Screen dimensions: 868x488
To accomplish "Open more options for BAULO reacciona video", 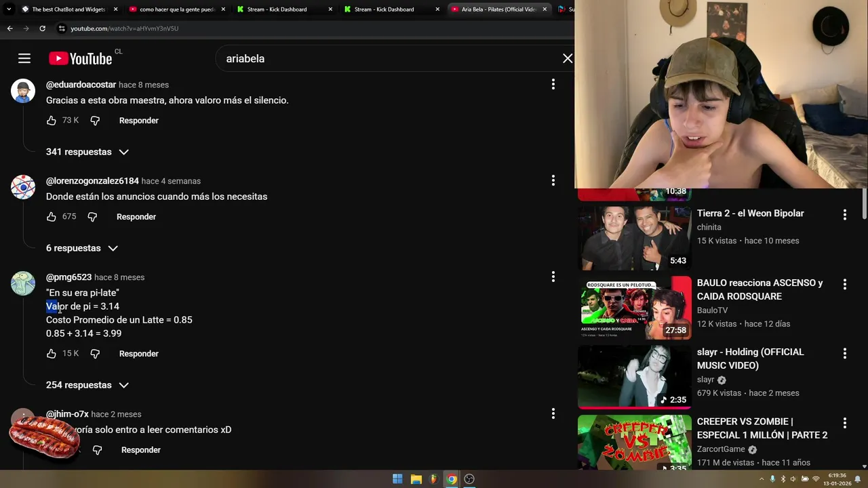I will coord(845,284).
